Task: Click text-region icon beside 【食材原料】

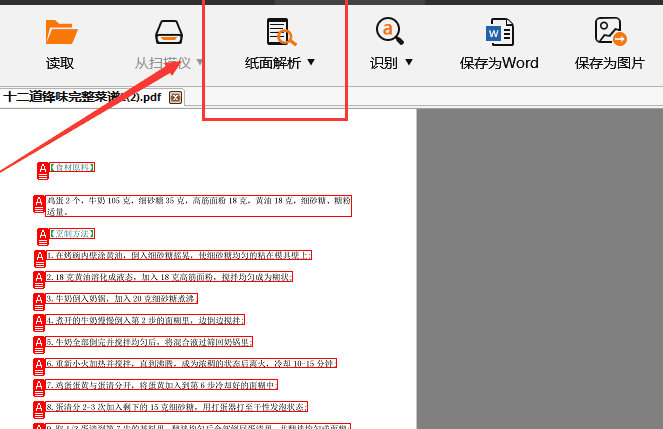Action: 43,171
